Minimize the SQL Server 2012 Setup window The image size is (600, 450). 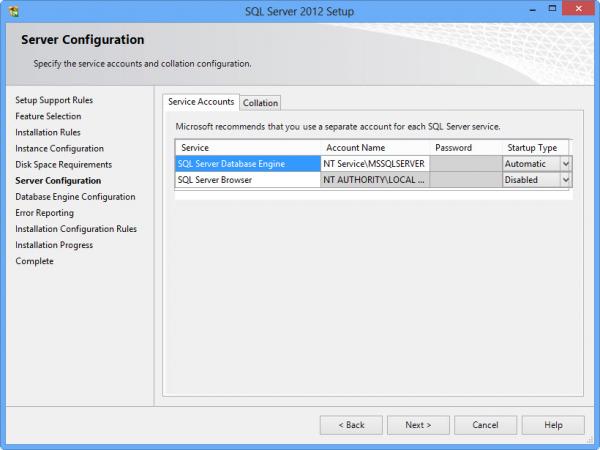point(532,9)
